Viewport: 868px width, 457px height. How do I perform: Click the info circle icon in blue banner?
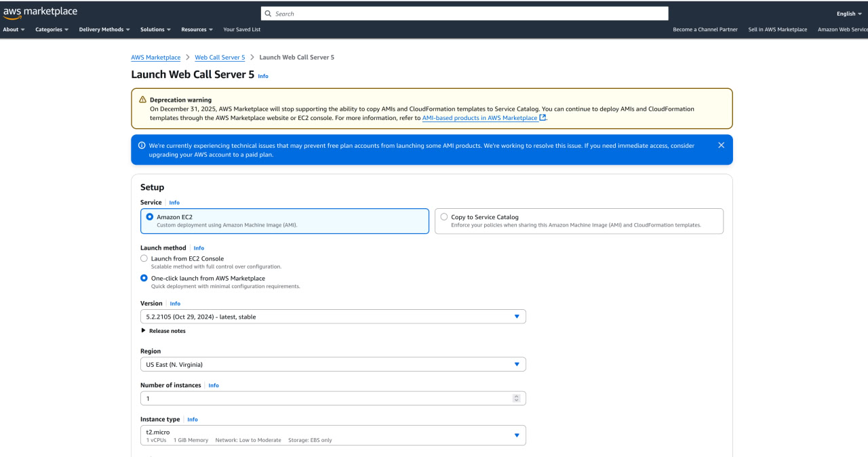tap(142, 145)
